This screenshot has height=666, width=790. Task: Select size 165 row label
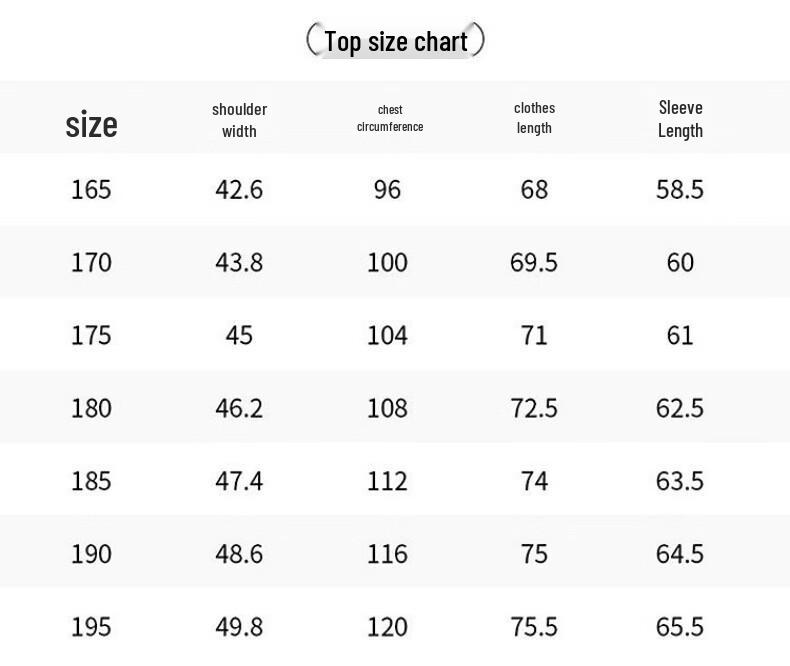click(91, 190)
